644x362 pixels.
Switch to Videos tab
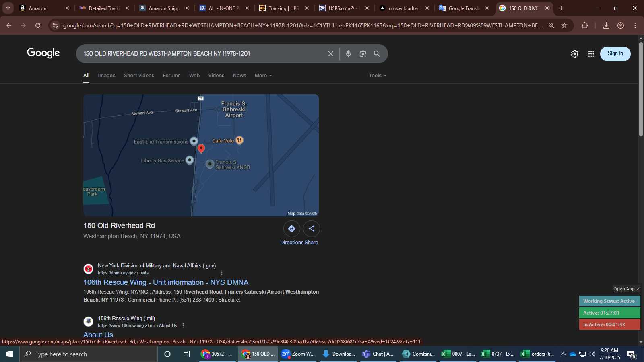pos(216,76)
